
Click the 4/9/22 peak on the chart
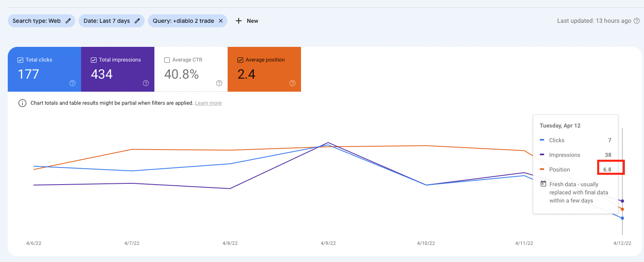[328, 143]
